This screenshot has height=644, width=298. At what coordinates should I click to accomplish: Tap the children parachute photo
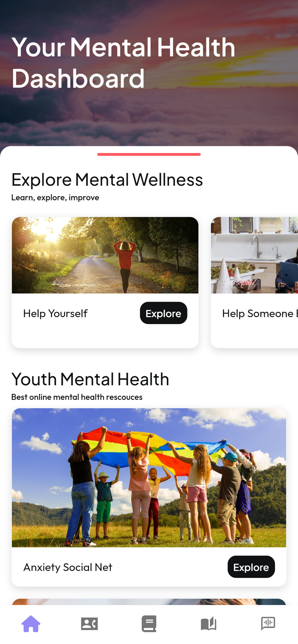coord(149,478)
